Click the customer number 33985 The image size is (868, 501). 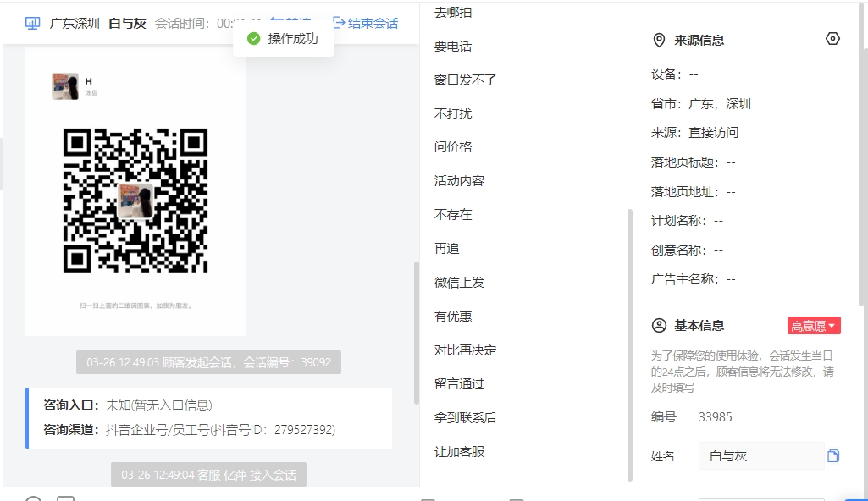tap(716, 417)
